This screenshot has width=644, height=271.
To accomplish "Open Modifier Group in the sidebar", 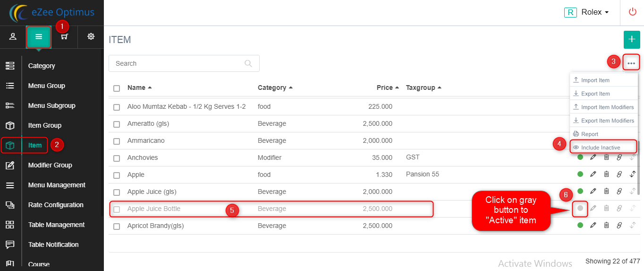I will 50,165.
